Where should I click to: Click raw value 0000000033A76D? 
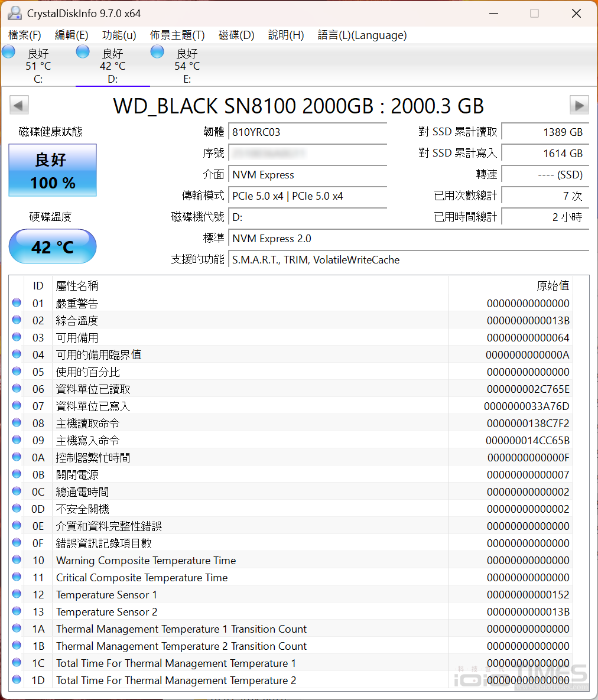(x=526, y=406)
